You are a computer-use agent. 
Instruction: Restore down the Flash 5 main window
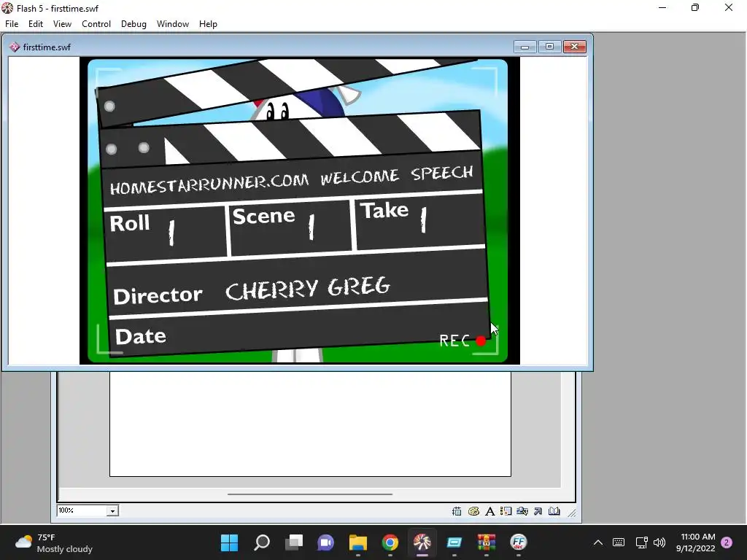[695, 7]
